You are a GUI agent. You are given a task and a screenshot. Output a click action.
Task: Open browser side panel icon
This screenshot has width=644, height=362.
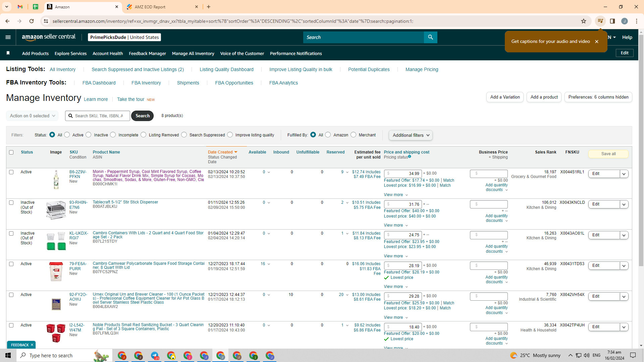(x=612, y=21)
